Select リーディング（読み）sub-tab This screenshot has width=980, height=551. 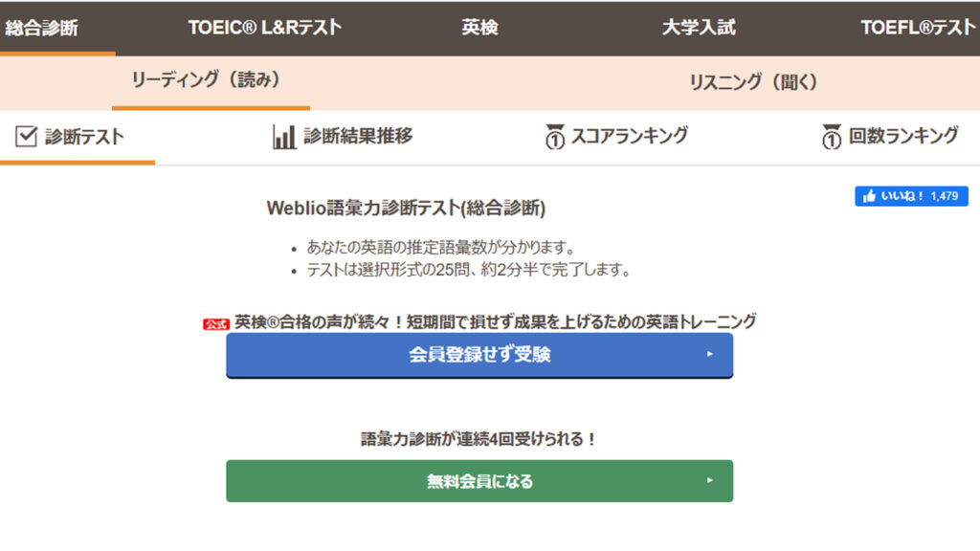click(205, 80)
